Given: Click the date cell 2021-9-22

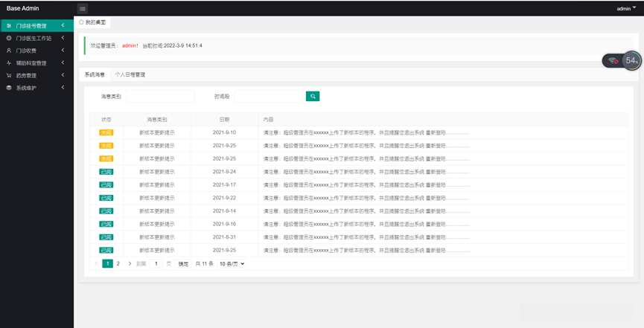Looking at the screenshot, I should point(224,198).
